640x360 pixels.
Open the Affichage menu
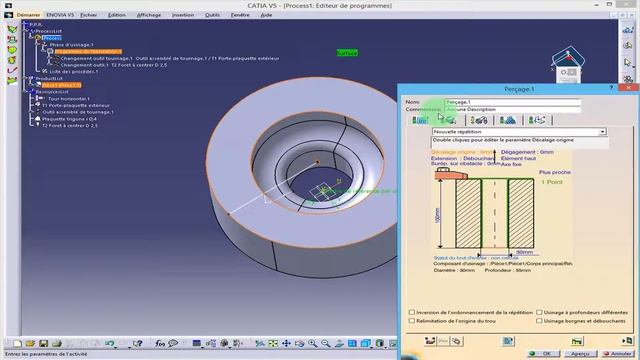[149, 15]
